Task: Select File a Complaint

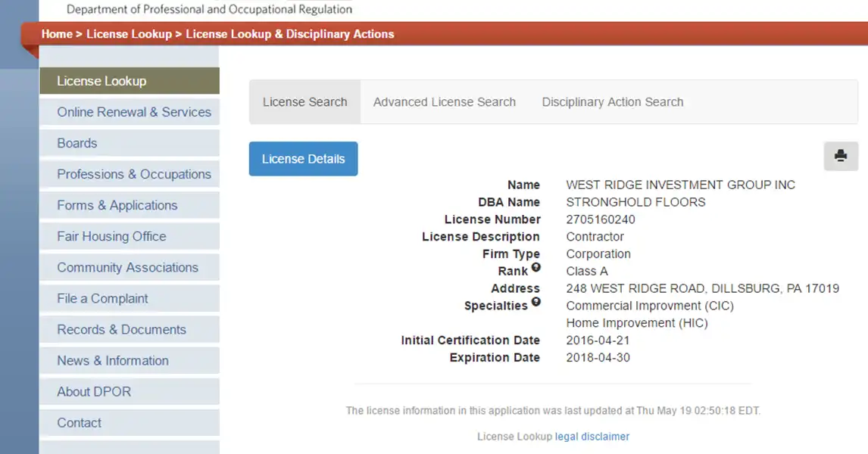Action: [130, 298]
